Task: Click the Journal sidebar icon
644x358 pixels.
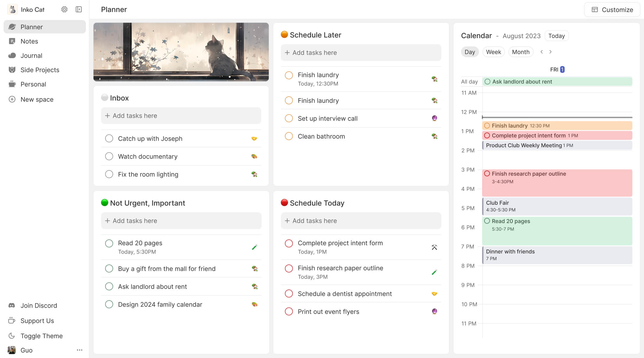Action: pyautogui.click(x=12, y=55)
